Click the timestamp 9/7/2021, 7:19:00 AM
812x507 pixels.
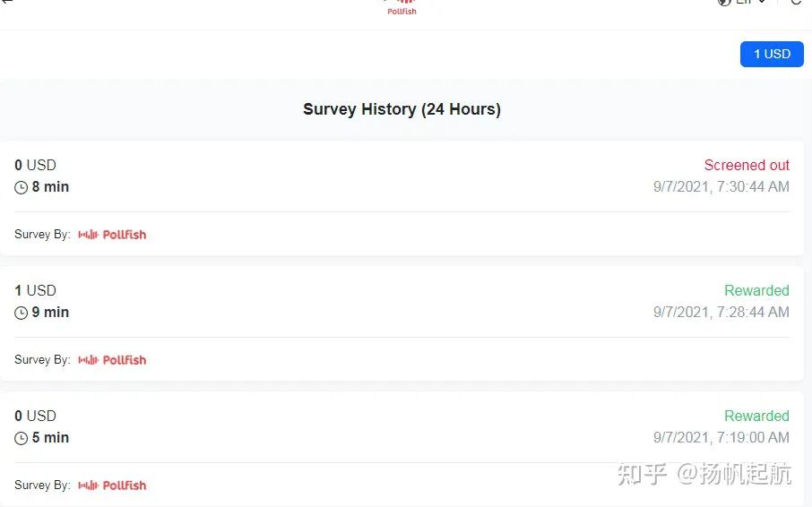point(721,438)
